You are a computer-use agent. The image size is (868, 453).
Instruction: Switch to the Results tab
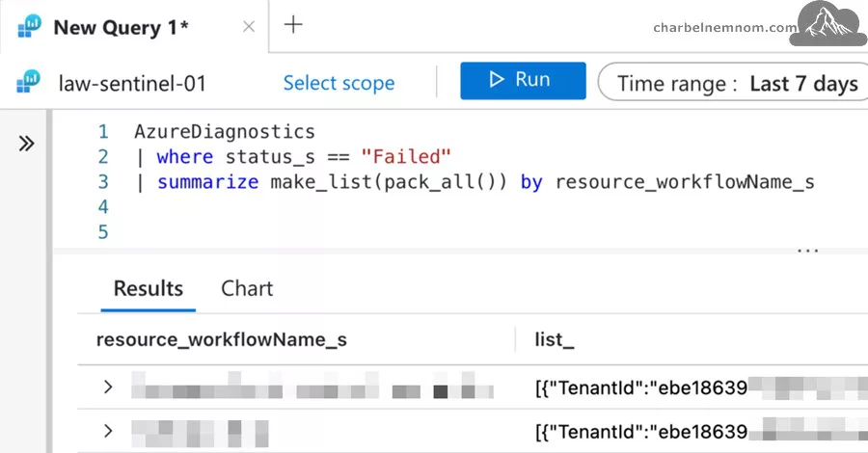tap(148, 289)
